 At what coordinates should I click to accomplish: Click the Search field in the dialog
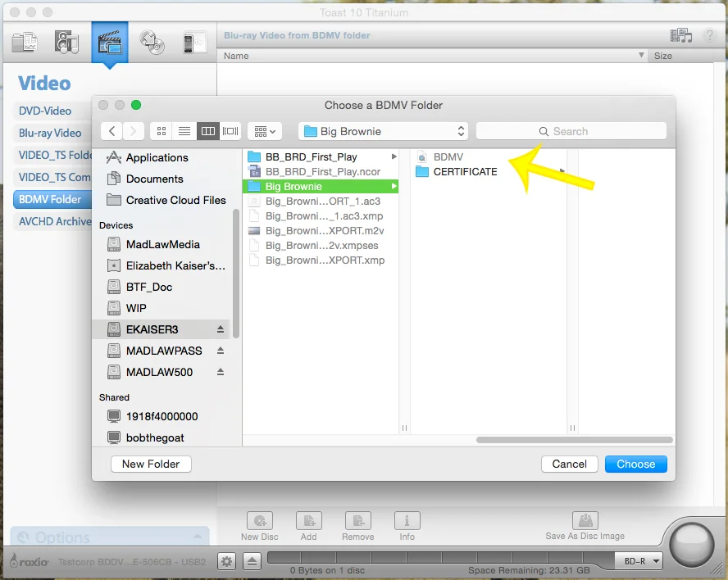point(571,131)
